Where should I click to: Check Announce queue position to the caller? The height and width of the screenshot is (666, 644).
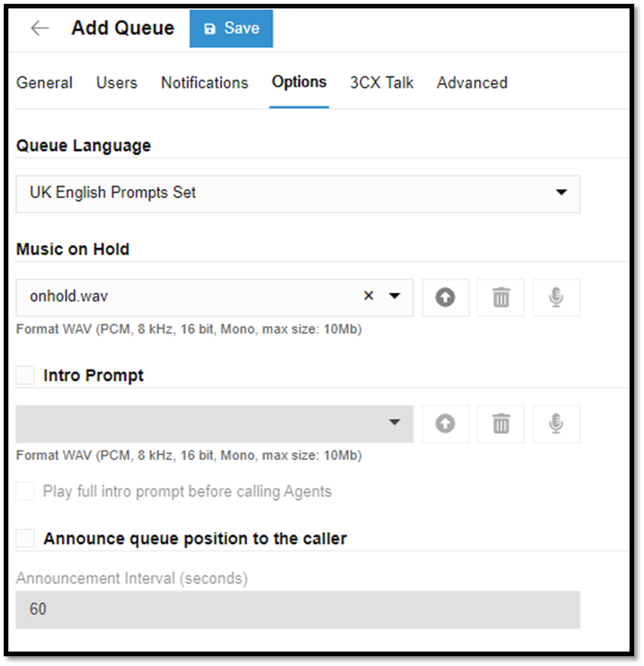[24, 538]
